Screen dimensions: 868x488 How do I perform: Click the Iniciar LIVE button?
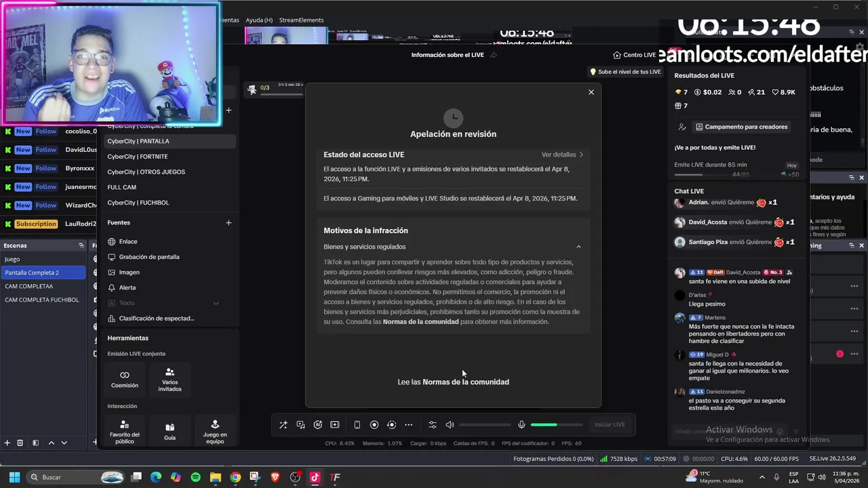[610, 424]
